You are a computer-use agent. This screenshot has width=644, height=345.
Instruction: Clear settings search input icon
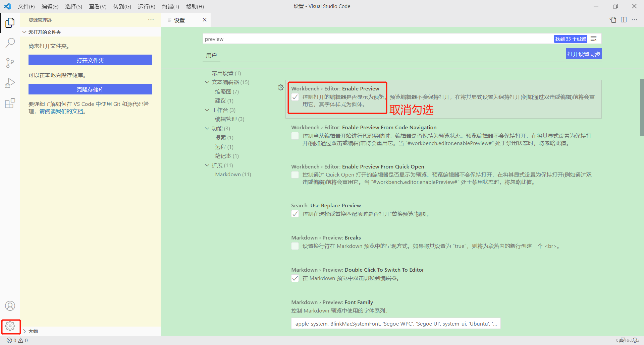[x=594, y=39]
